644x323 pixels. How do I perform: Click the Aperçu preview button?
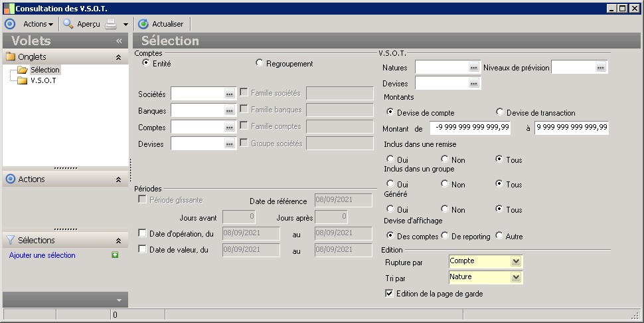click(81, 24)
